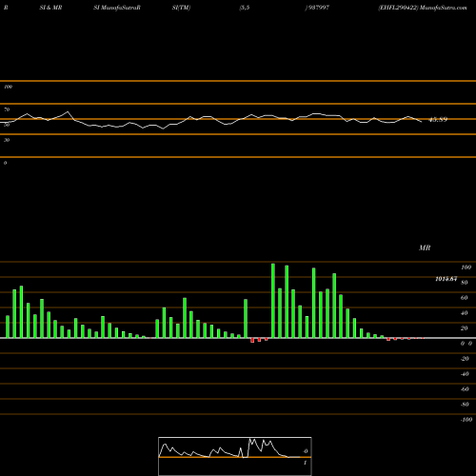Click the MR axis label -60
This screenshot has height=476, width=476.
(465, 389)
